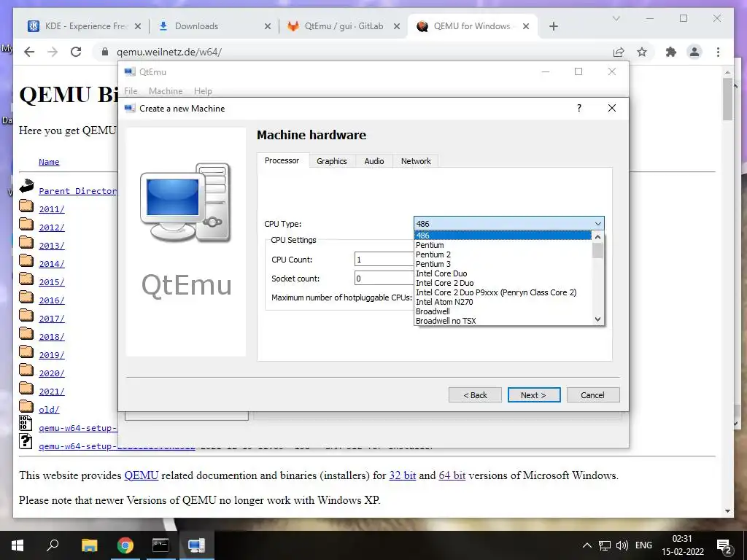Open notification center icon
This screenshot has width=747, height=560.
[x=724, y=546]
